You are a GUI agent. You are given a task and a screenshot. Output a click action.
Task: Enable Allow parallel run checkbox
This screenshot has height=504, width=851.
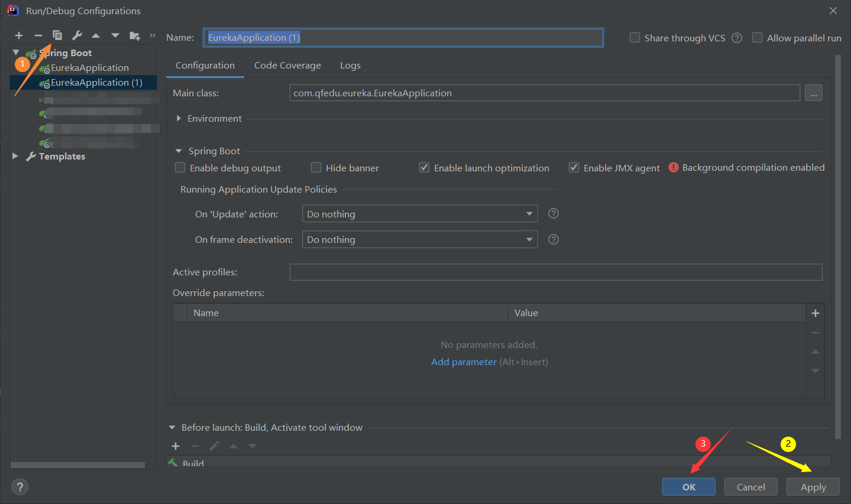757,37
